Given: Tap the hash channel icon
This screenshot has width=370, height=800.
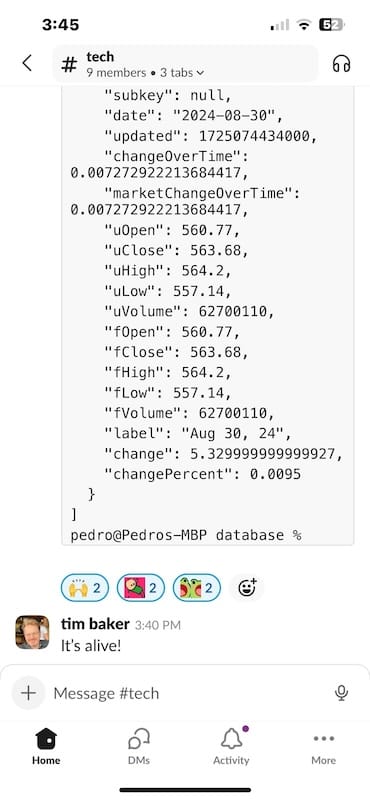Looking at the screenshot, I should (x=69, y=64).
